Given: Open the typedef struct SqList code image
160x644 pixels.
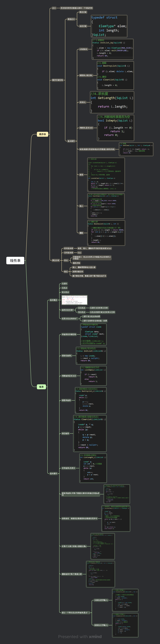Looking at the screenshot, I should (109, 26).
